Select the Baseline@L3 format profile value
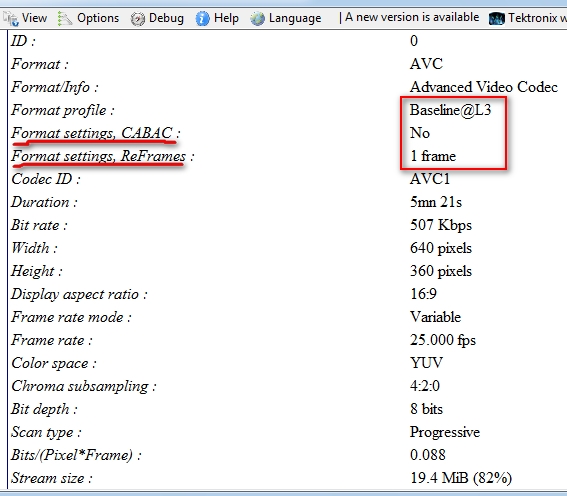 point(451,110)
